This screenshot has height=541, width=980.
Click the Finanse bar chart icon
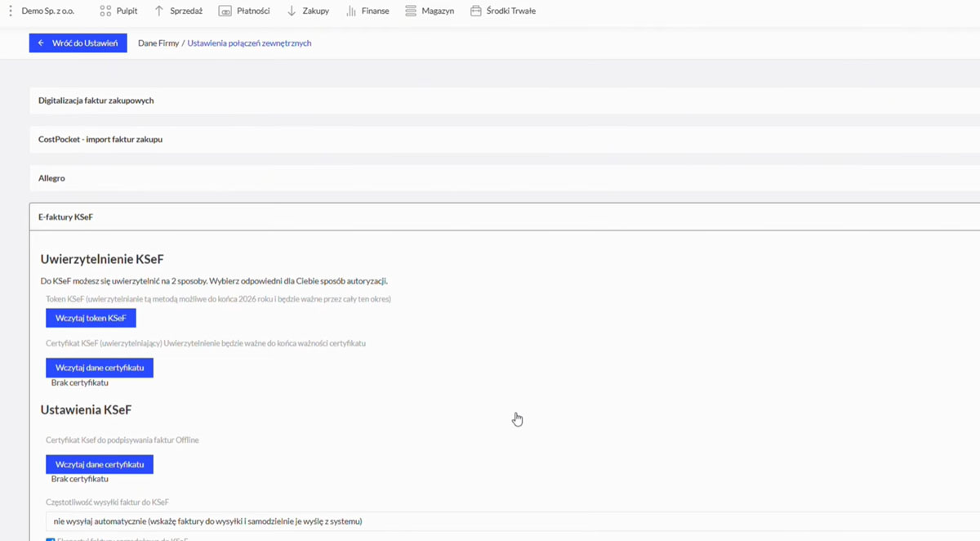351,11
